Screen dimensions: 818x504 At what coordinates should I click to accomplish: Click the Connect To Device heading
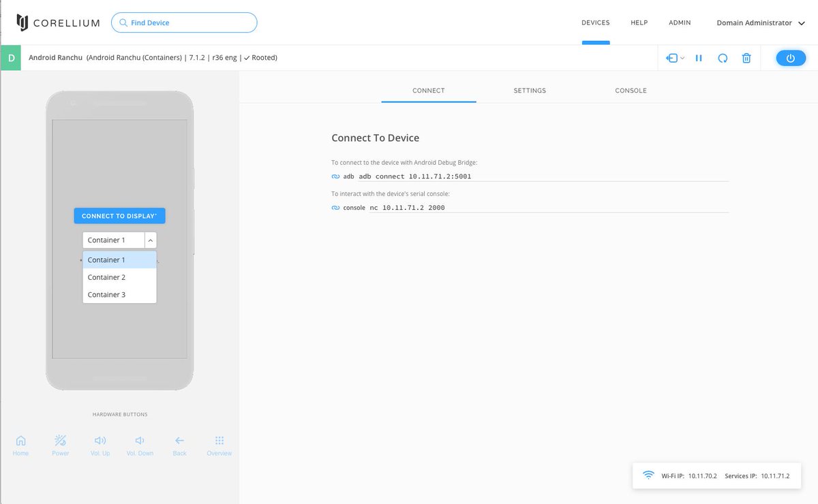tap(375, 138)
